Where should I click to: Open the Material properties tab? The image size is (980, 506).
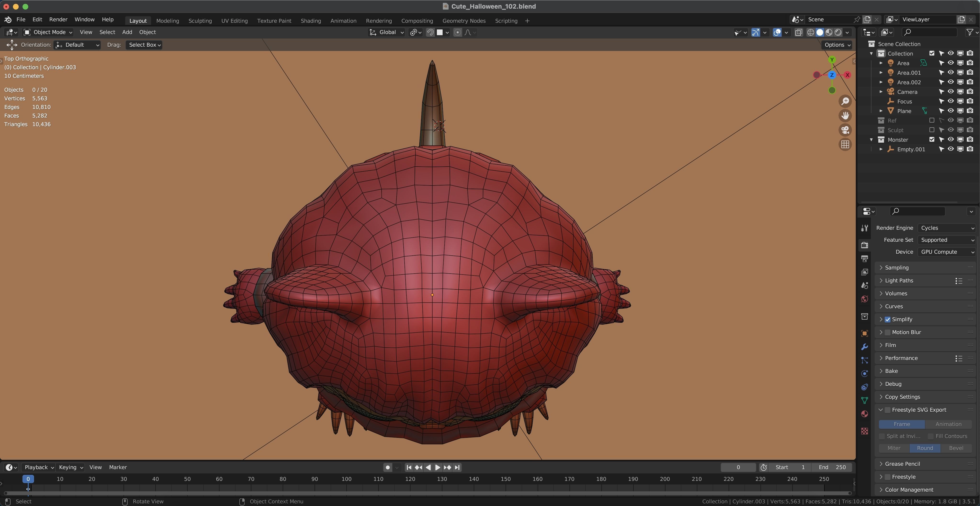(x=864, y=414)
